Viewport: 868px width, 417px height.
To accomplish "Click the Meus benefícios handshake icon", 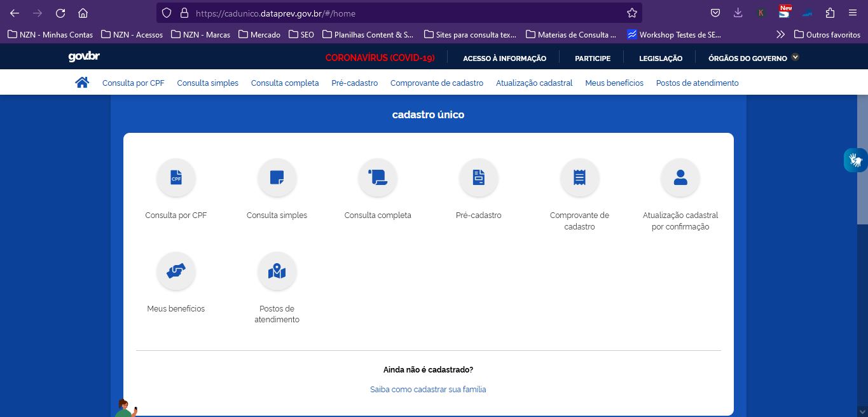I will pyautogui.click(x=176, y=271).
